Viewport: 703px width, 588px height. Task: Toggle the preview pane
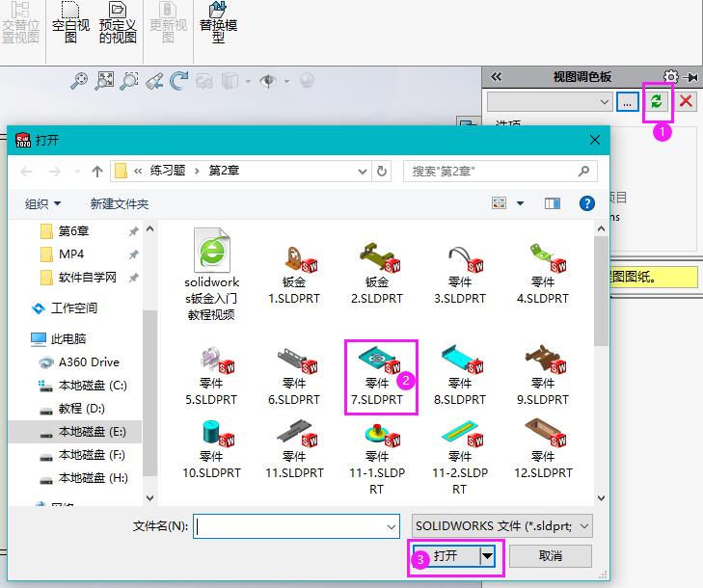tap(553, 204)
